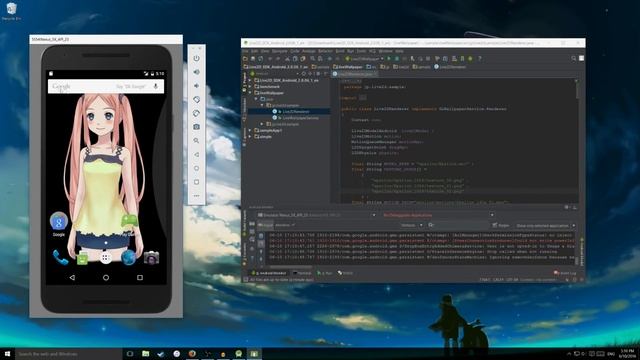Lower emulator volume with volume down icon
This screenshot has width=640, height=360.
coord(196,86)
